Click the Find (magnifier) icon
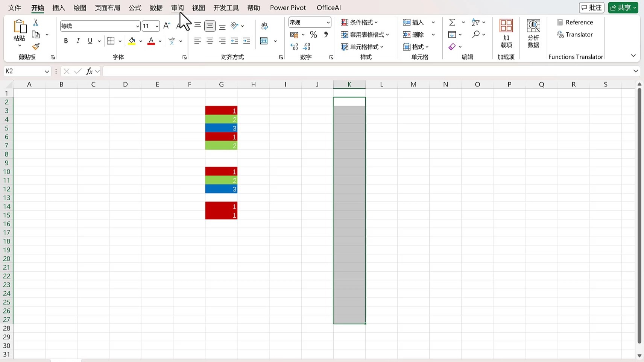 (x=476, y=35)
